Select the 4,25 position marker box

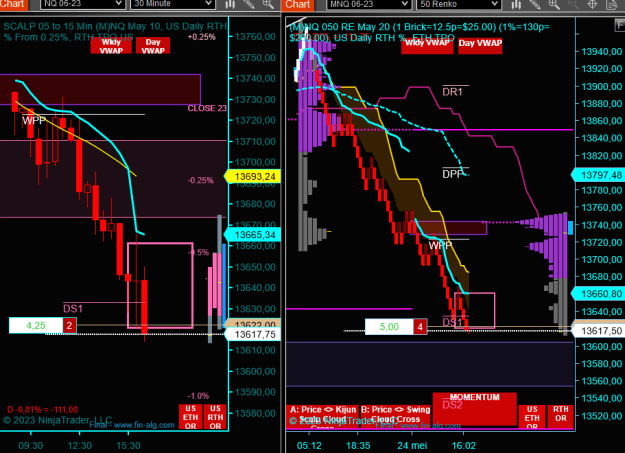click(x=36, y=325)
